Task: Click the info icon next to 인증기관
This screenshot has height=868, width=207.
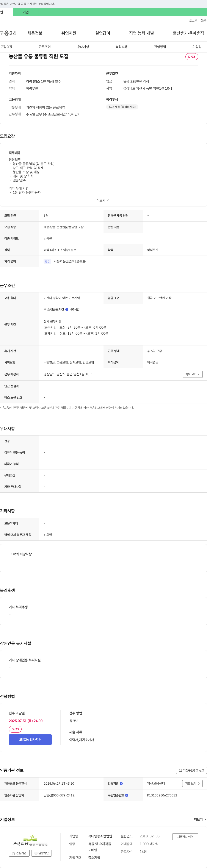Action: (121, 784)
